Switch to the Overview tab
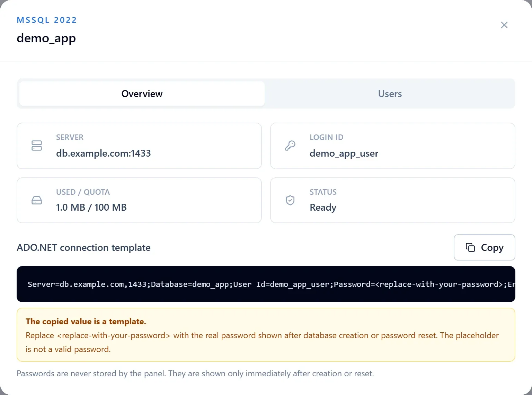Image resolution: width=532 pixels, height=395 pixels. tap(142, 94)
